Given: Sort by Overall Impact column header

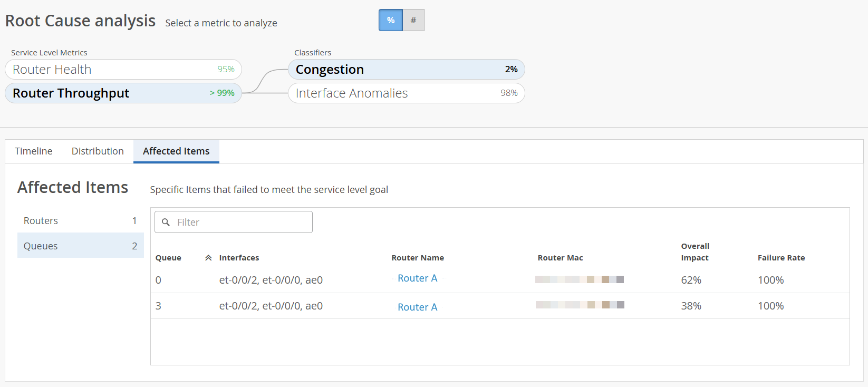Looking at the screenshot, I should [x=695, y=252].
